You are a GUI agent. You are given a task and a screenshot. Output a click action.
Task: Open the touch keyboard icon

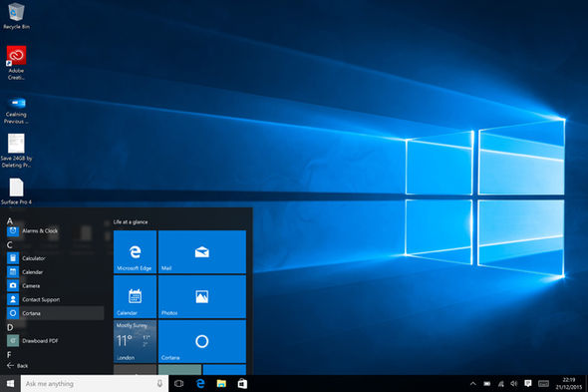tap(543, 383)
